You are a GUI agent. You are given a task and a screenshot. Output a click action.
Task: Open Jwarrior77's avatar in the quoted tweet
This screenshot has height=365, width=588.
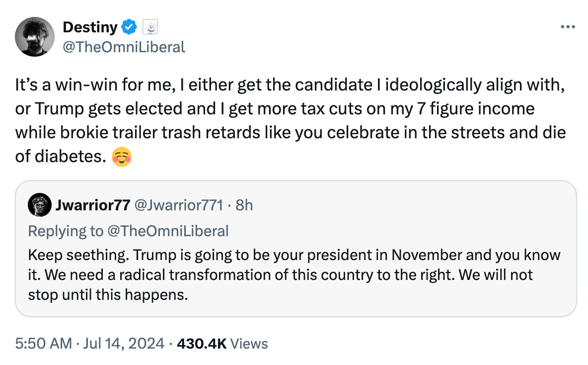click(40, 205)
